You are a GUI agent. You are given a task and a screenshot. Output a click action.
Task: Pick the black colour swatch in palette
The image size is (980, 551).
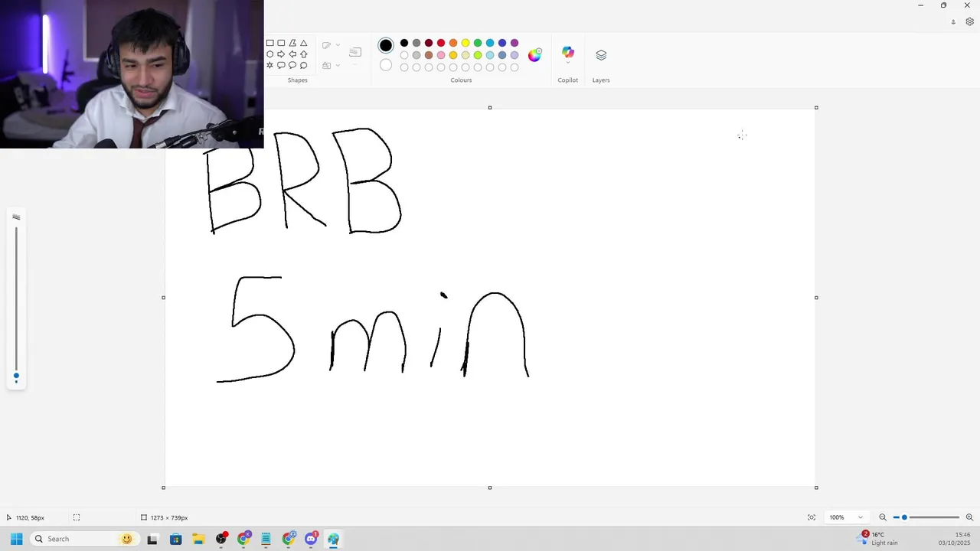tap(404, 43)
